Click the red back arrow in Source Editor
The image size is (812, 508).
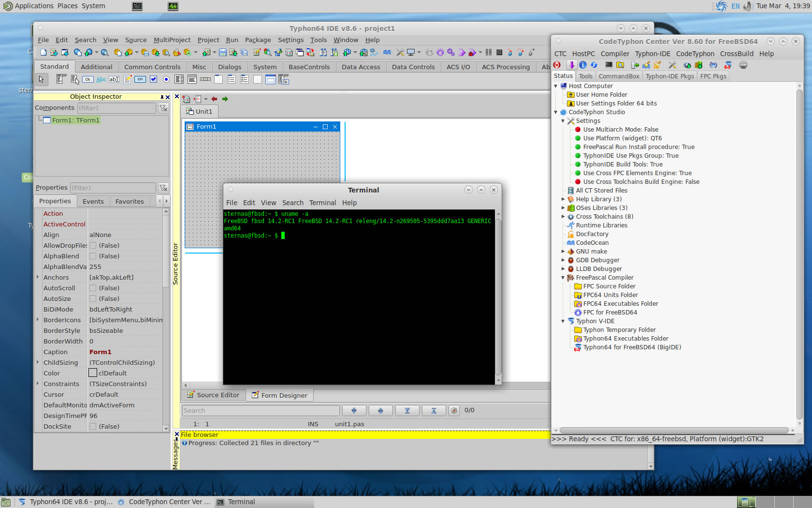[x=214, y=99]
